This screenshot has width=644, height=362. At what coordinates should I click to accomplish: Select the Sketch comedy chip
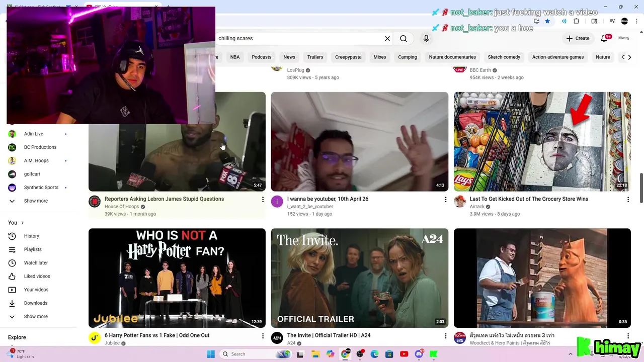coord(504,57)
